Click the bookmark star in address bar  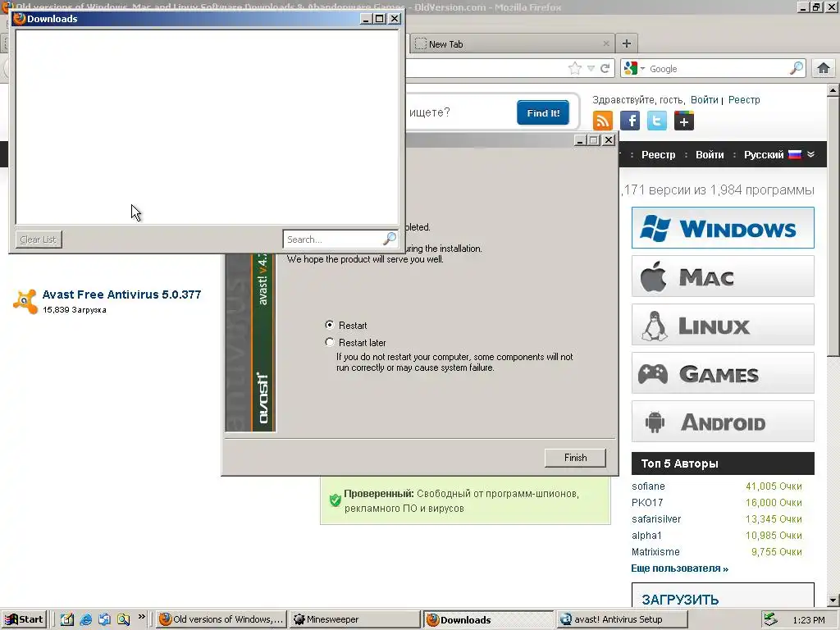[575, 68]
